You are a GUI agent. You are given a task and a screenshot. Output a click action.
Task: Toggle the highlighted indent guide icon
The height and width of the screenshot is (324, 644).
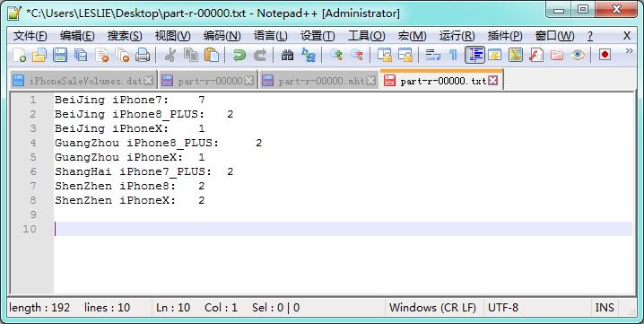[474, 55]
